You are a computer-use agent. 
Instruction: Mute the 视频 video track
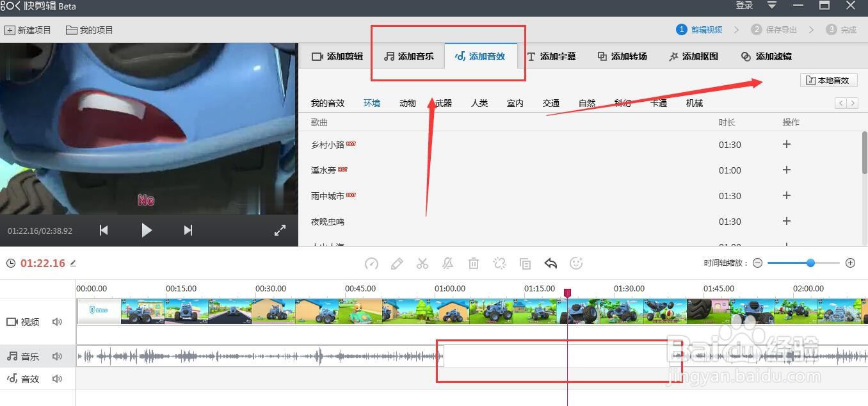point(58,322)
